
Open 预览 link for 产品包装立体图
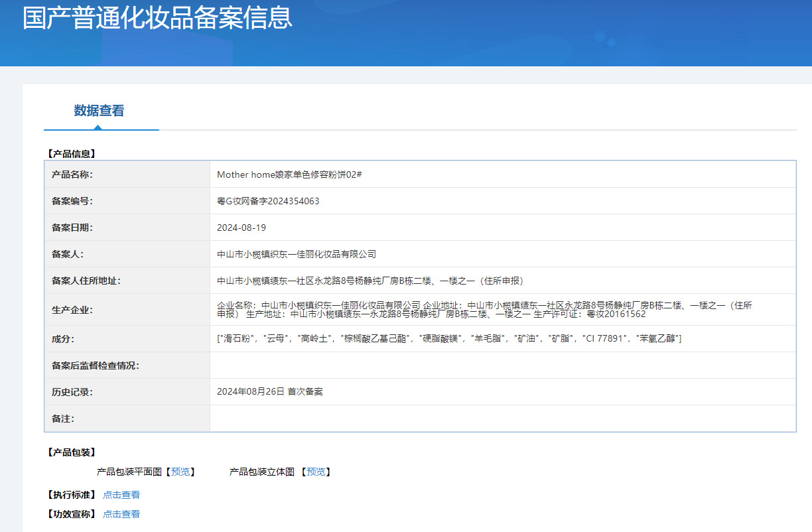tap(316, 472)
